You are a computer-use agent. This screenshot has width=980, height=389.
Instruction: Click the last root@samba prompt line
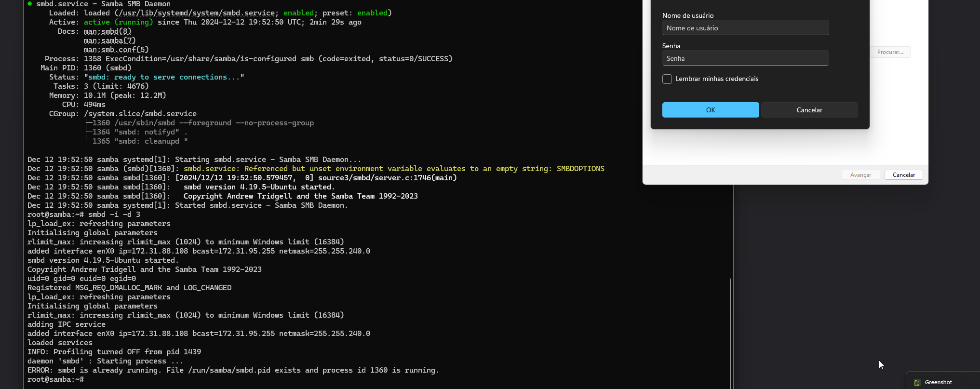pos(55,379)
